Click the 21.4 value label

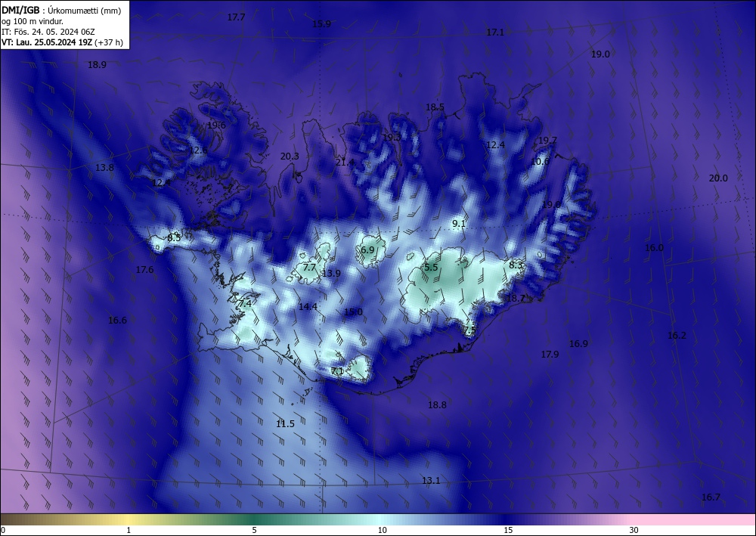(345, 163)
